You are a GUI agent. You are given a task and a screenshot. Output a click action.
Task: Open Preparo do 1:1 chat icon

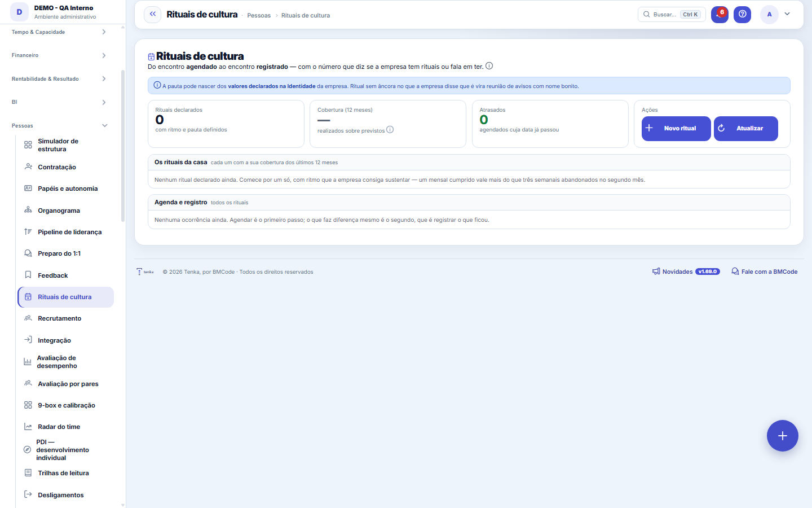(28, 253)
